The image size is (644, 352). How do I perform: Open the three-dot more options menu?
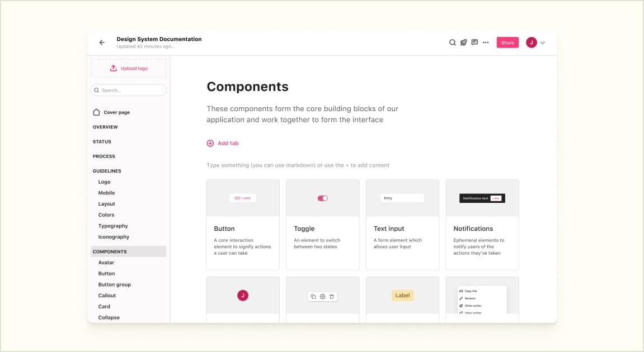pos(486,42)
